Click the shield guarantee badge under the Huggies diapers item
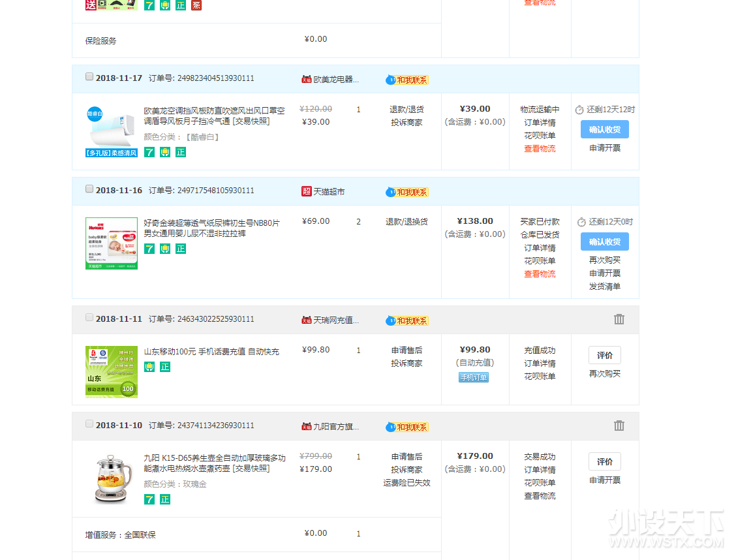The image size is (736, 560). [165, 249]
